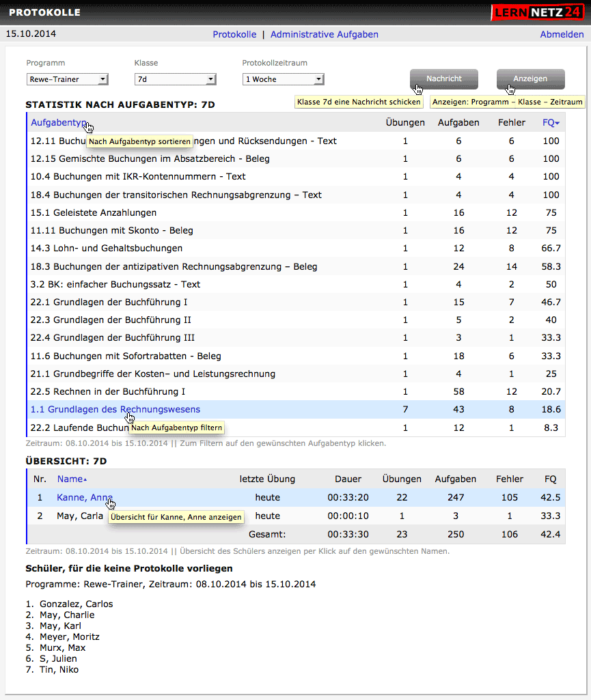
Task: Open Administrative Aufgaben navigation link
Action: 325,34
